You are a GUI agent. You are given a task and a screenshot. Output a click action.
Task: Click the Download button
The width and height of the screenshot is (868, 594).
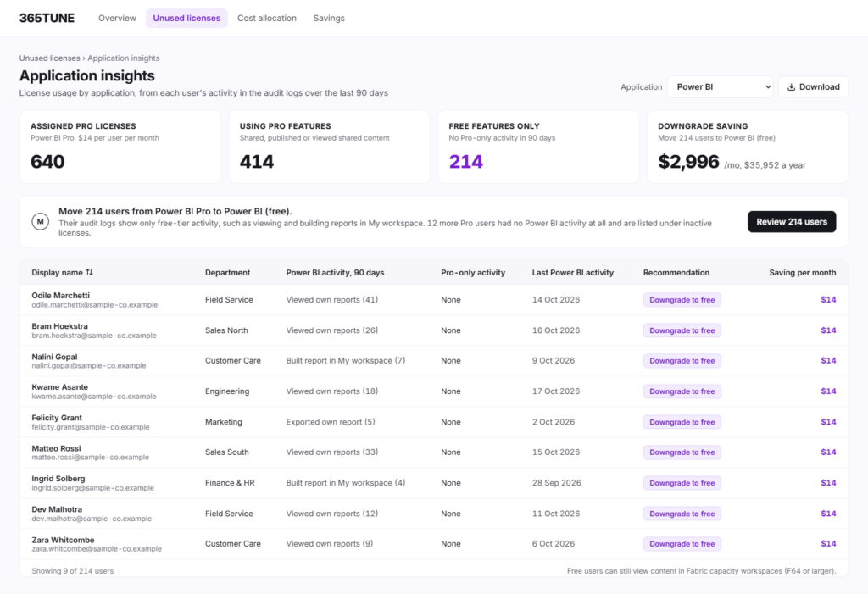[813, 87]
